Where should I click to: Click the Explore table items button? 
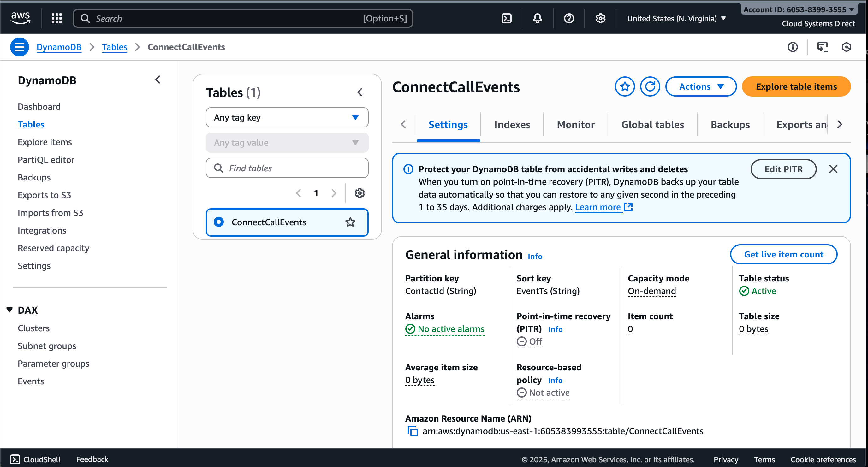pos(796,86)
